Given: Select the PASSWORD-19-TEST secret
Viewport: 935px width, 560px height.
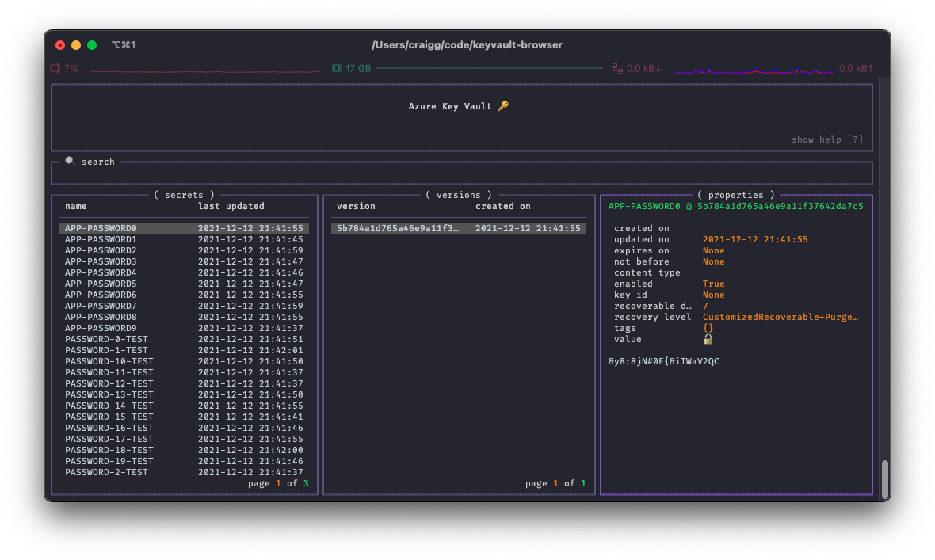Looking at the screenshot, I should tap(185, 461).
